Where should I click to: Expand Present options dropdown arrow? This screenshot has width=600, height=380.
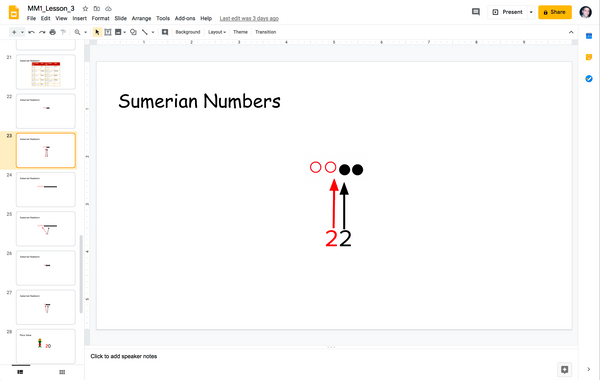[531, 12]
